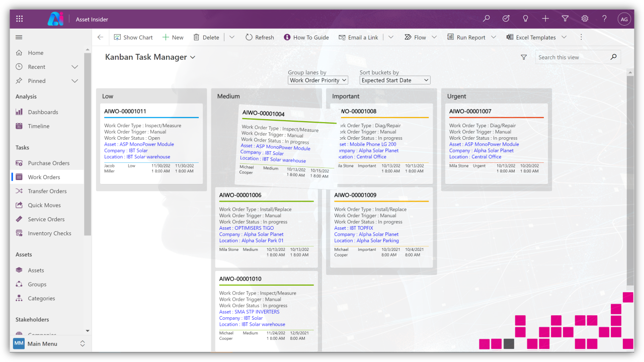644x362 pixels.
Task: Open the settings gear menu
Action: [585, 18]
